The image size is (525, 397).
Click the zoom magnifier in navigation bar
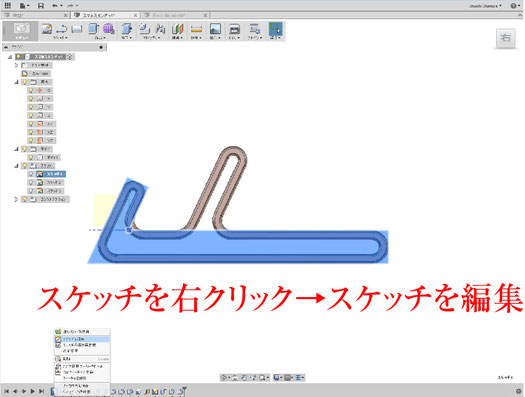(x=262, y=378)
